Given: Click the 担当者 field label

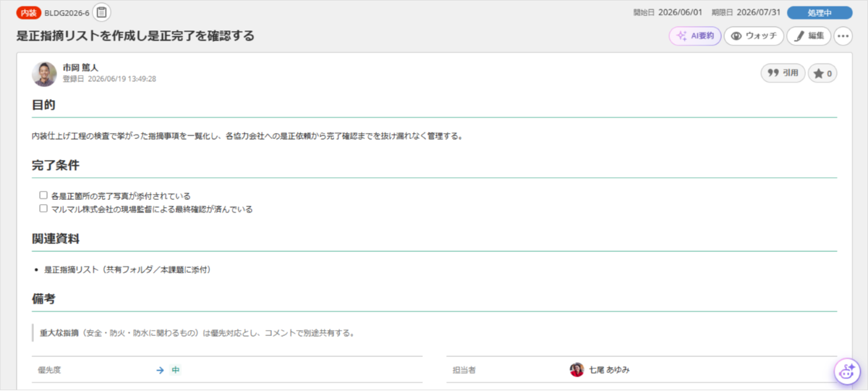Looking at the screenshot, I should point(464,370).
